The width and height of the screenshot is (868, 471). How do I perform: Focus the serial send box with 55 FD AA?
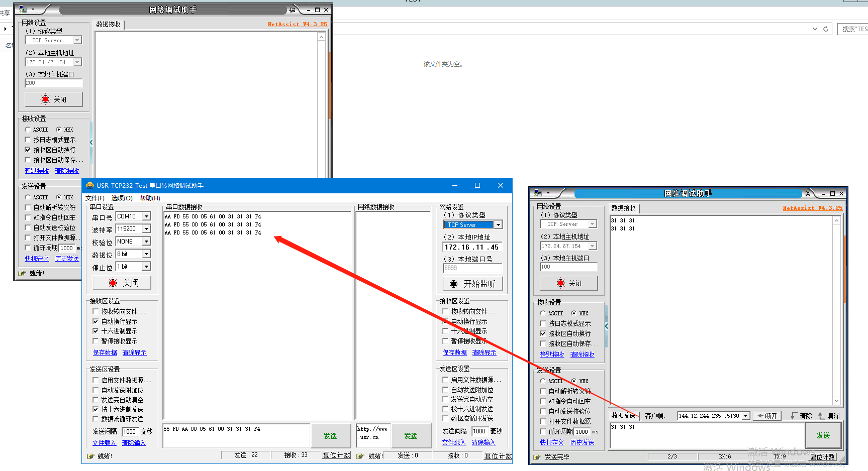236,435
